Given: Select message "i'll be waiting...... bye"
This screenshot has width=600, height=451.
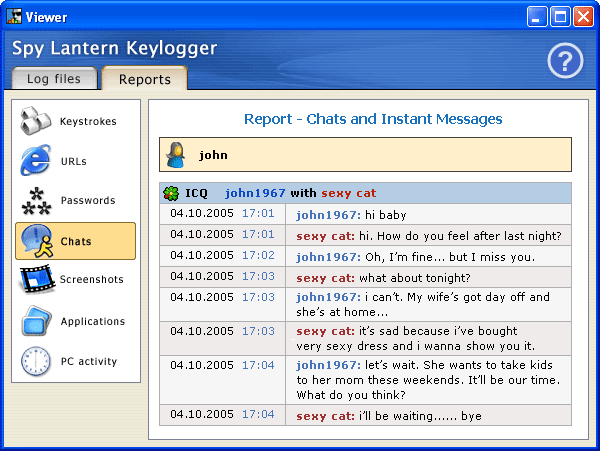Looking at the screenshot, I should 420,416.
